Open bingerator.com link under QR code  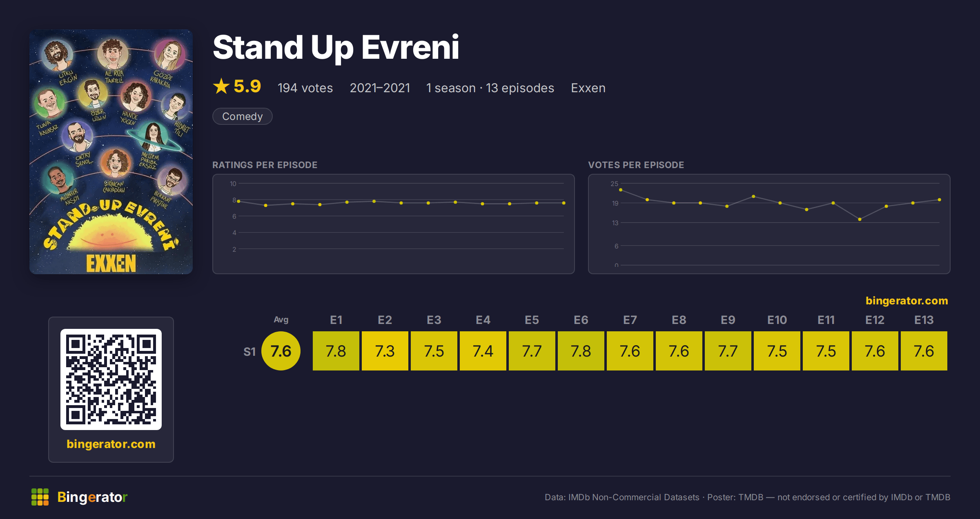(x=111, y=444)
